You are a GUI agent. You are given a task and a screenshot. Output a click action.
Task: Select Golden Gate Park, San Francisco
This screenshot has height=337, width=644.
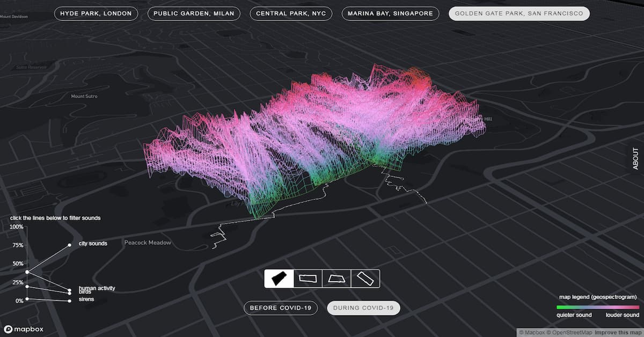coord(518,13)
